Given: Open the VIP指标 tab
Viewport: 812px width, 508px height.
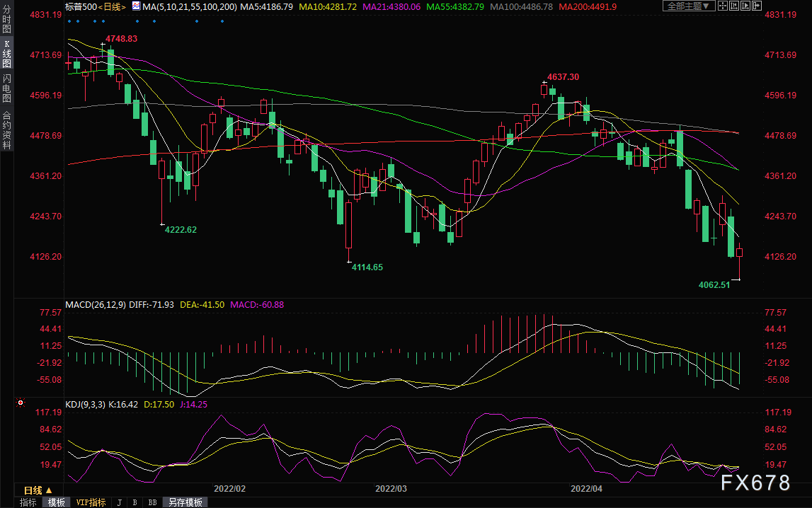Looking at the screenshot, I should click(x=91, y=502).
